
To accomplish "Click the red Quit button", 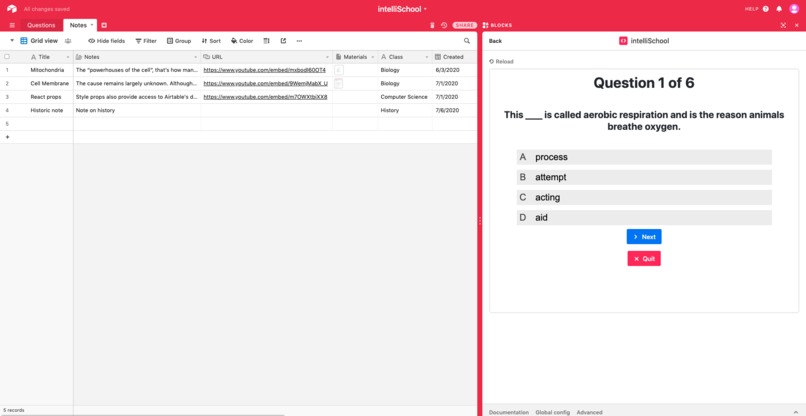I will (644, 259).
